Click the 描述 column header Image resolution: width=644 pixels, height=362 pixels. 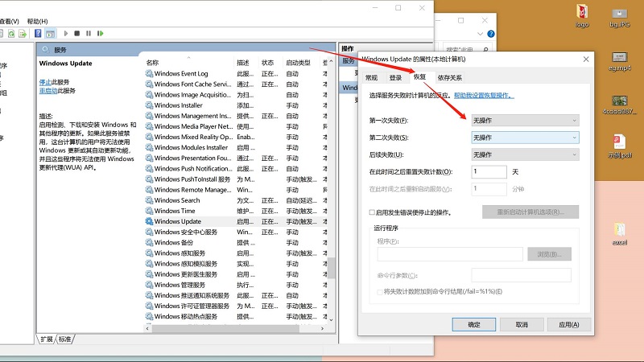tap(243, 63)
